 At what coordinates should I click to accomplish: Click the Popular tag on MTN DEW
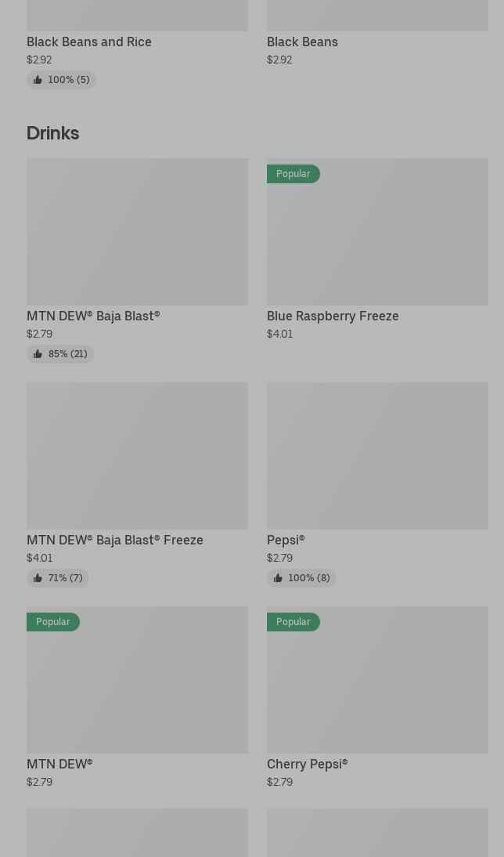52,622
